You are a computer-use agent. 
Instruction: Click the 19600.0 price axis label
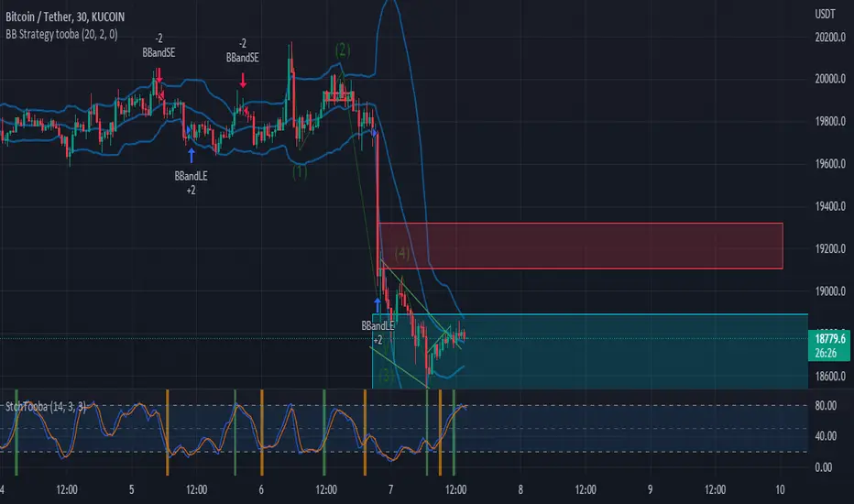click(830, 164)
